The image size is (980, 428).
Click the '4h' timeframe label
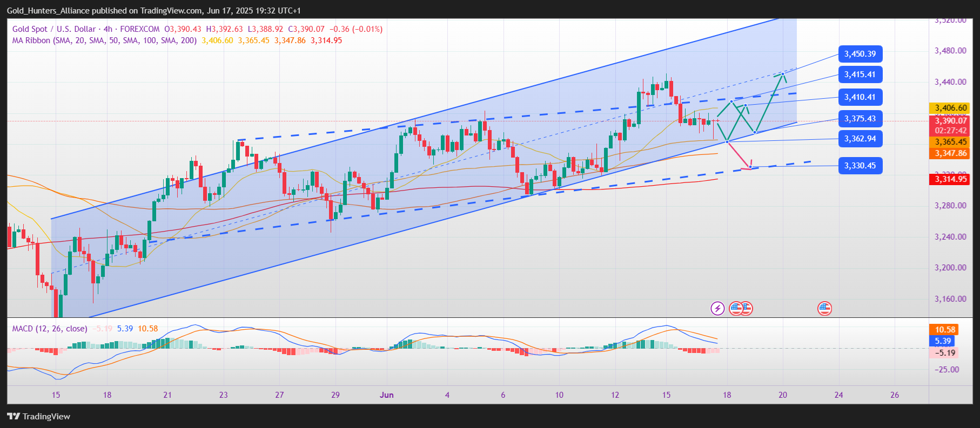[108, 29]
